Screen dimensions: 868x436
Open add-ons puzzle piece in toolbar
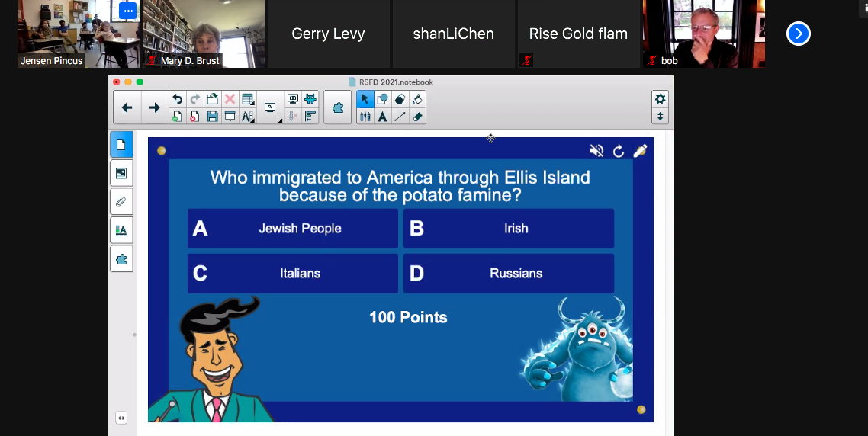click(x=338, y=108)
